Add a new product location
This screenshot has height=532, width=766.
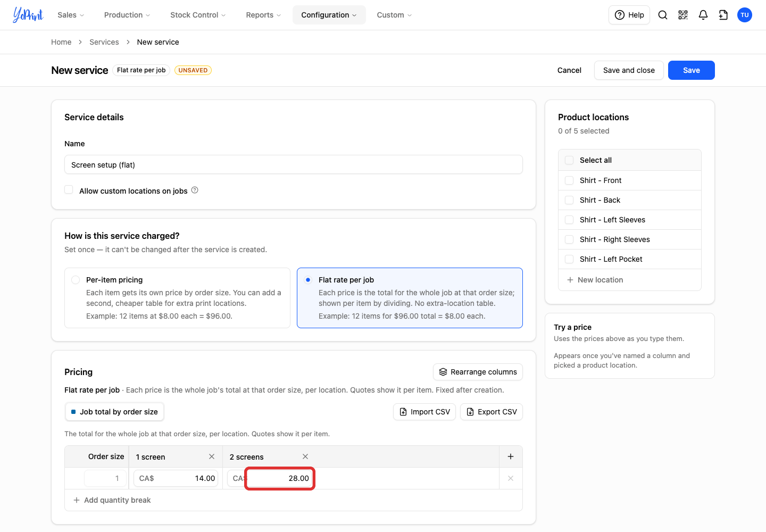pyautogui.click(x=595, y=280)
